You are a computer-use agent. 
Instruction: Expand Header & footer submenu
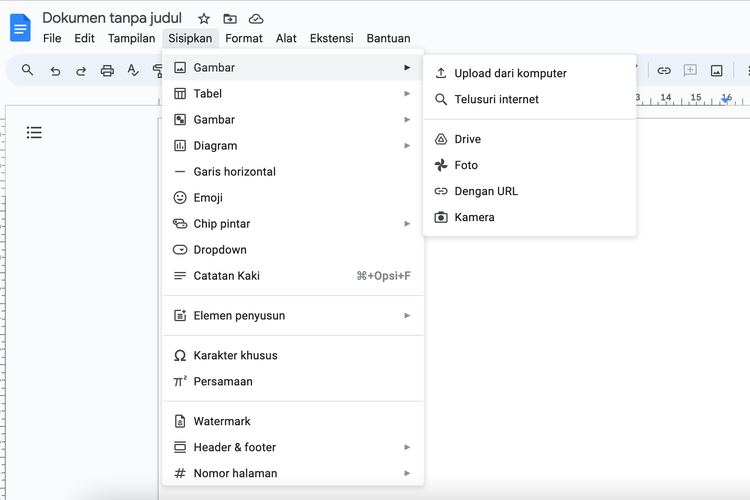(292, 448)
